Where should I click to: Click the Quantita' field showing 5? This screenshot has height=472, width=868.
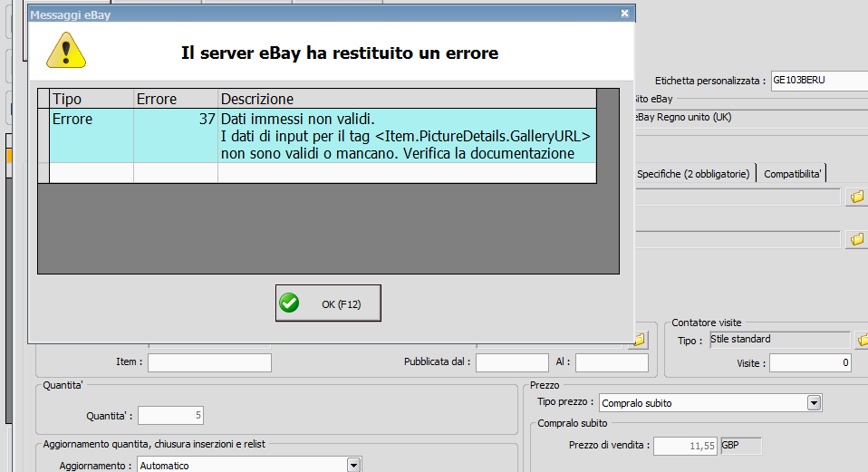[170, 416]
